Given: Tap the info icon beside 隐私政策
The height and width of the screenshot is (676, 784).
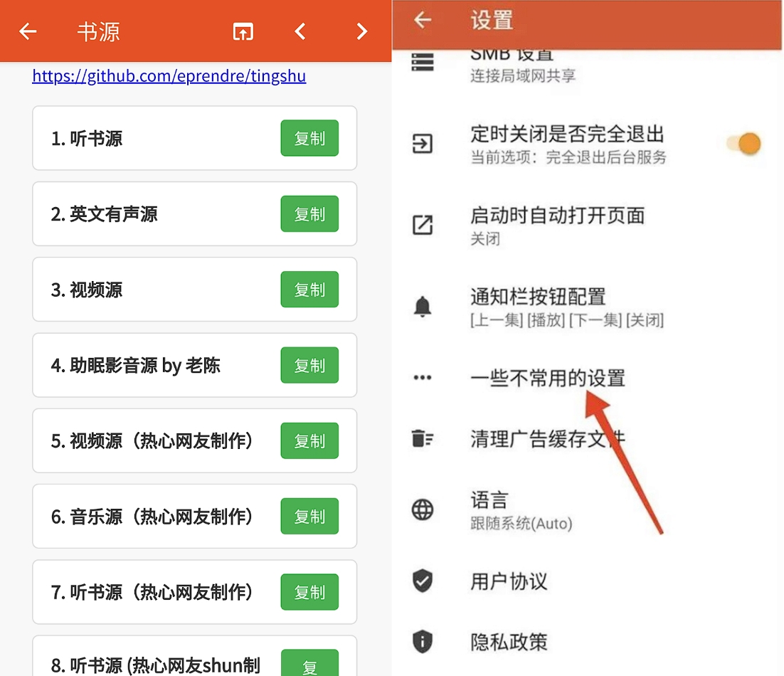Looking at the screenshot, I should [x=423, y=641].
